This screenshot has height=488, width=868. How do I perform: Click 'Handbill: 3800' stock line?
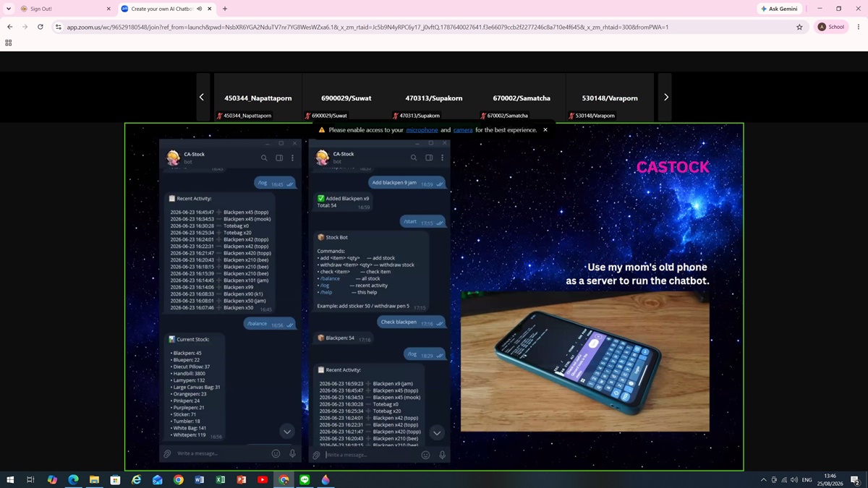(190, 373)
